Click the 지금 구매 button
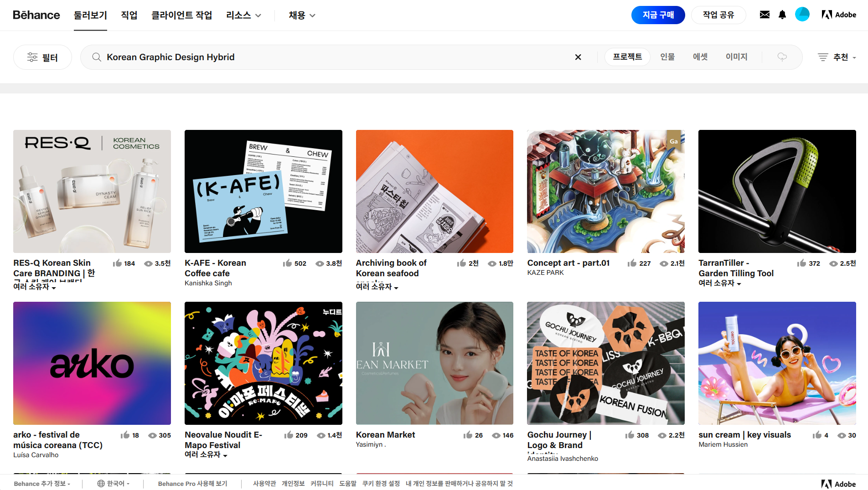The width and height of the screenshot is (868, 490). (658, 15)
